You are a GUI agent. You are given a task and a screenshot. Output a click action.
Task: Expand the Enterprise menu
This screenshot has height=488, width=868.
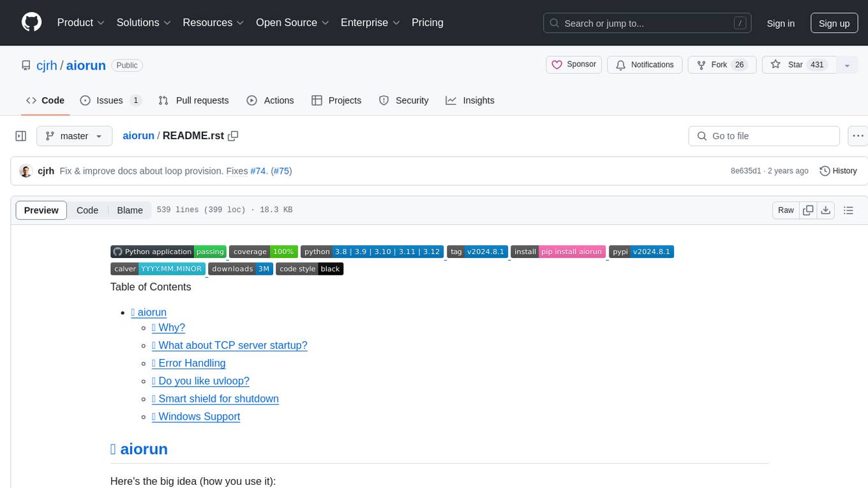pyautogui.click(x=370, y=22)
